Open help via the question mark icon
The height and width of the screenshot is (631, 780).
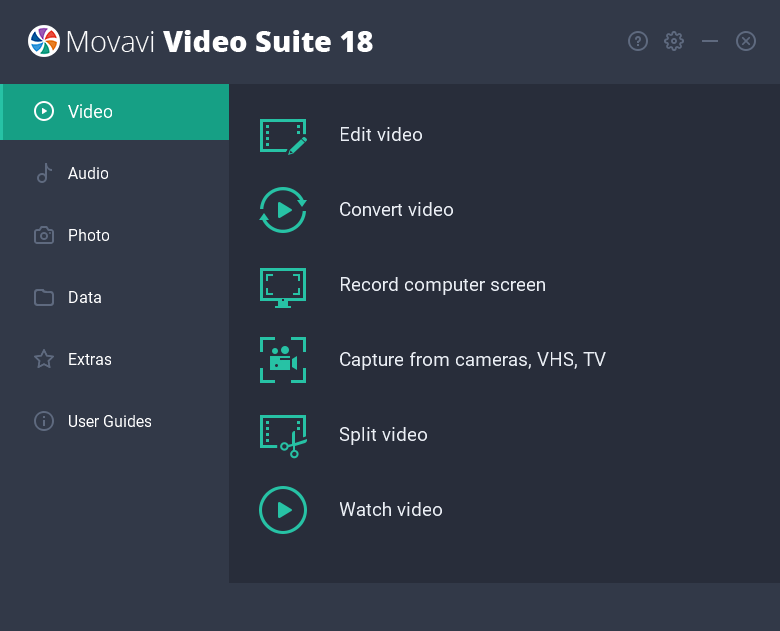638,41
